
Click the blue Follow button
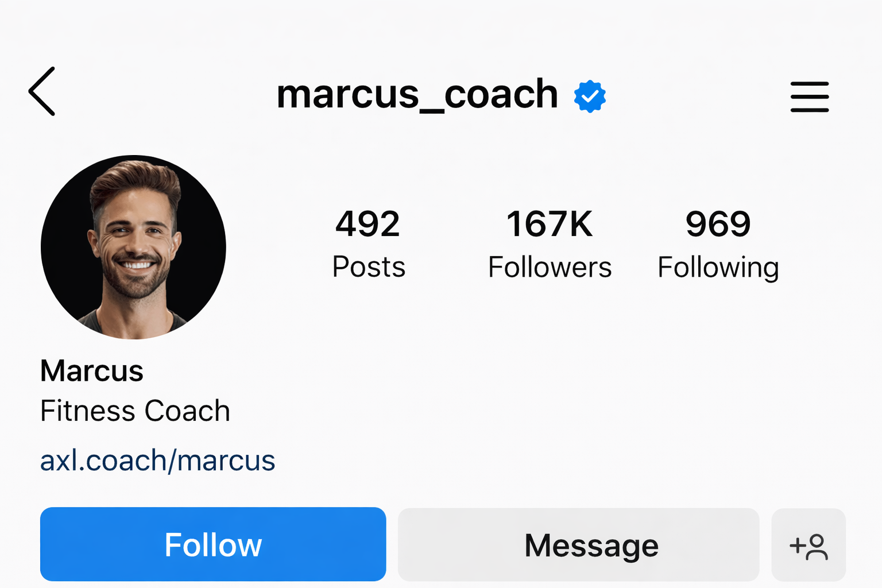[x=213, y=544]
